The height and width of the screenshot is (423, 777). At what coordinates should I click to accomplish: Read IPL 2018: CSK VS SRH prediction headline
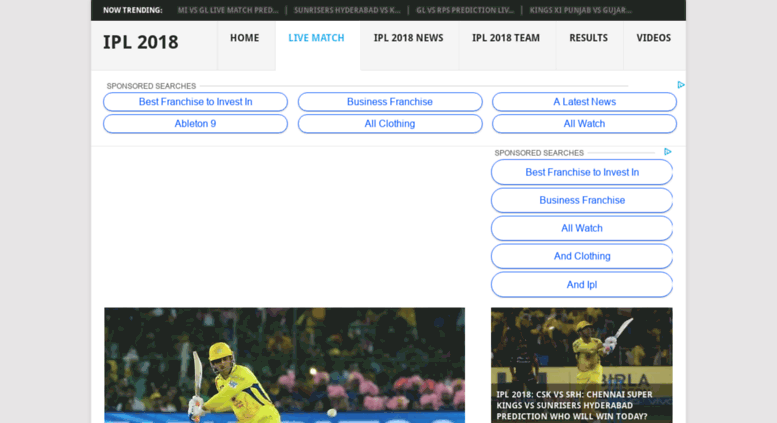click(574, 406)
